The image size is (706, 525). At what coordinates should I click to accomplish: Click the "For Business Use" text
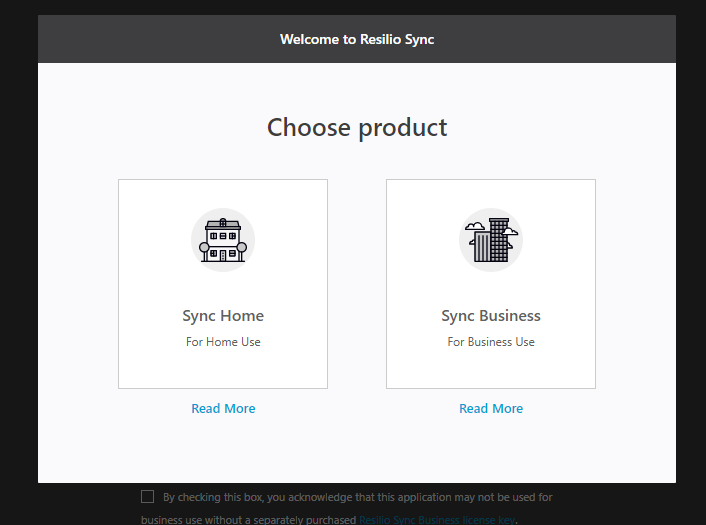pyautogui.click(x=491, y=342)
